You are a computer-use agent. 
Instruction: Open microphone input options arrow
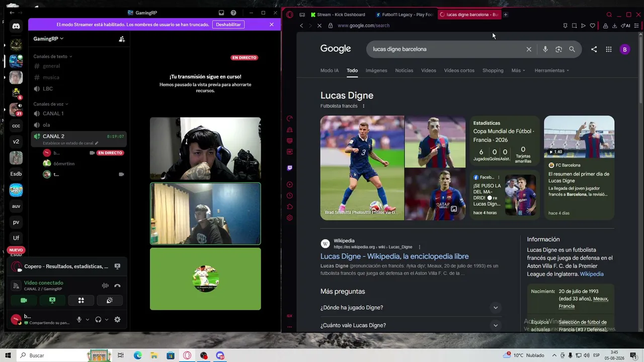pyautogui.click(x=88, y=320)
